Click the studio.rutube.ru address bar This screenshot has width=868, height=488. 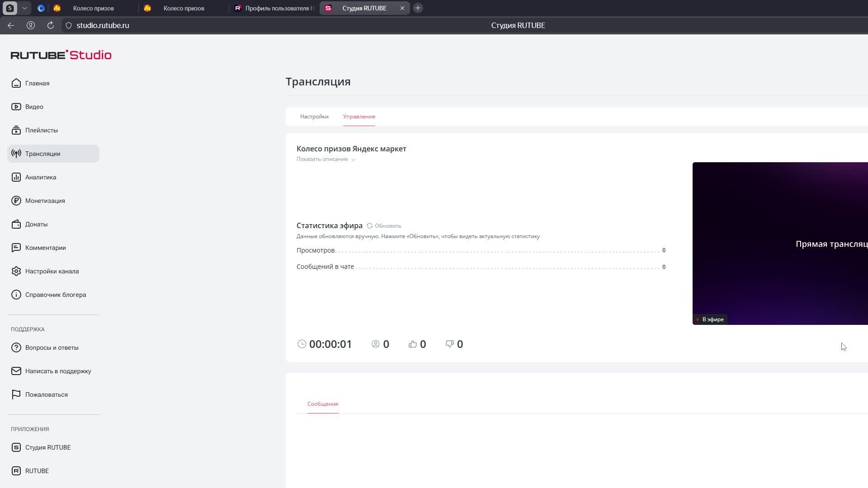pyautogui.click(x=103, y=25)
